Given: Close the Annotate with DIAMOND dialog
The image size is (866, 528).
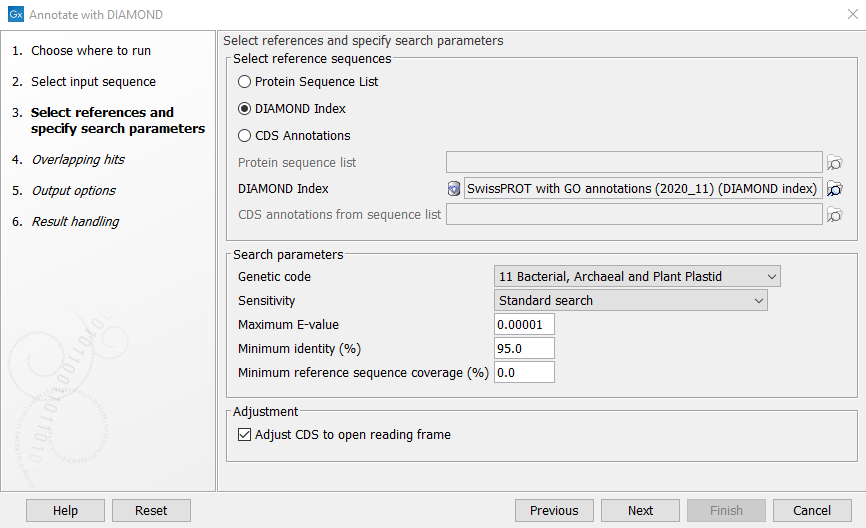Looking at the screenshot, I should pyautogui.click(x=853, y=14).
